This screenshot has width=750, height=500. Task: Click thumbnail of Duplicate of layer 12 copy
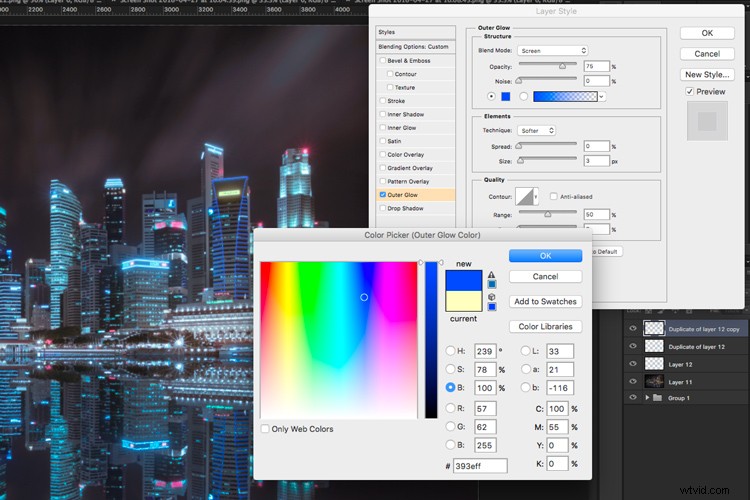[x=654, y=328]
